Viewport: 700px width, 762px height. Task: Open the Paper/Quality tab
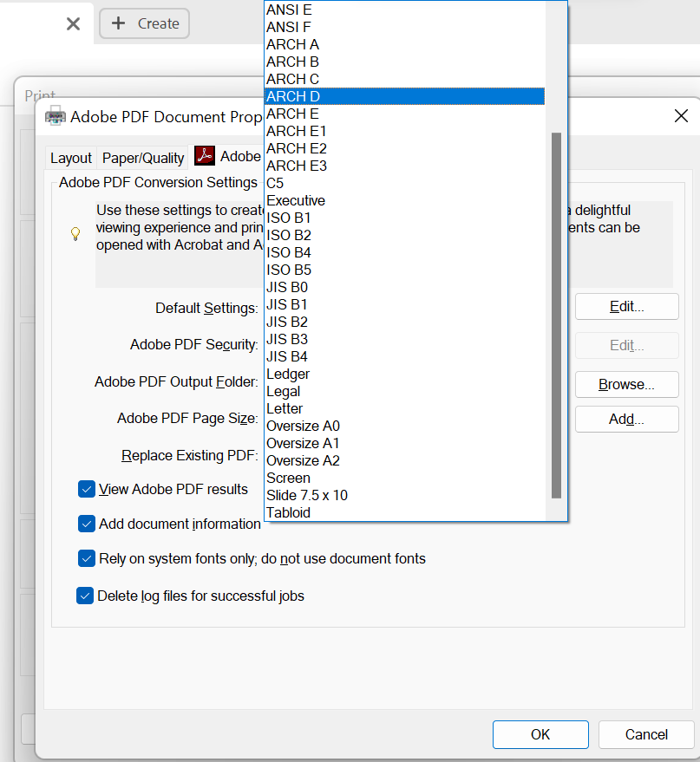(x=142, y=157)
